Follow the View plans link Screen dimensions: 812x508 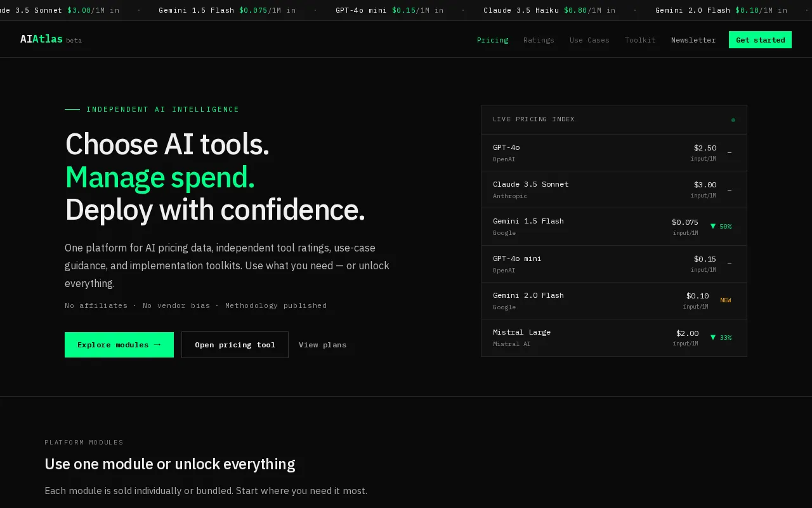[322, 345]
